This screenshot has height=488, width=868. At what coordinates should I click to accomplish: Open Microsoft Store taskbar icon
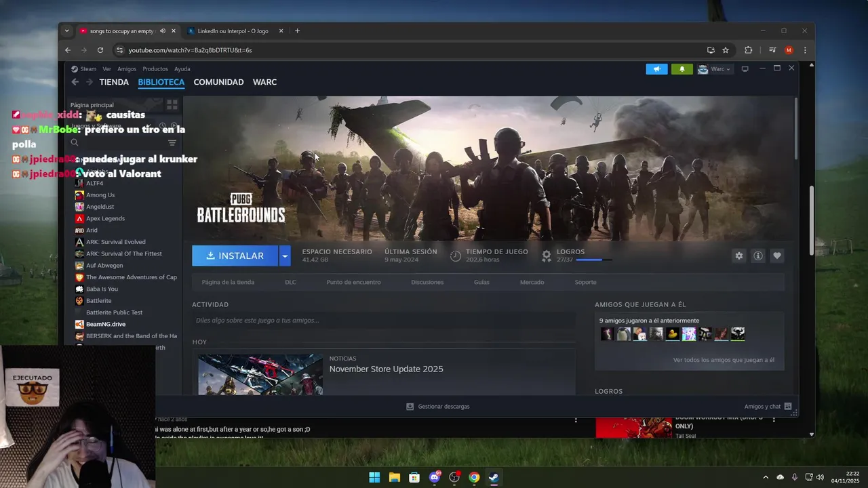[x=414, y=477]
